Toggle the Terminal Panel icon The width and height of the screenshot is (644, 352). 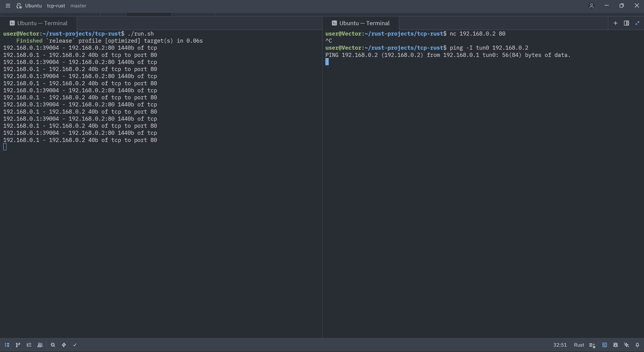(605, 345)
